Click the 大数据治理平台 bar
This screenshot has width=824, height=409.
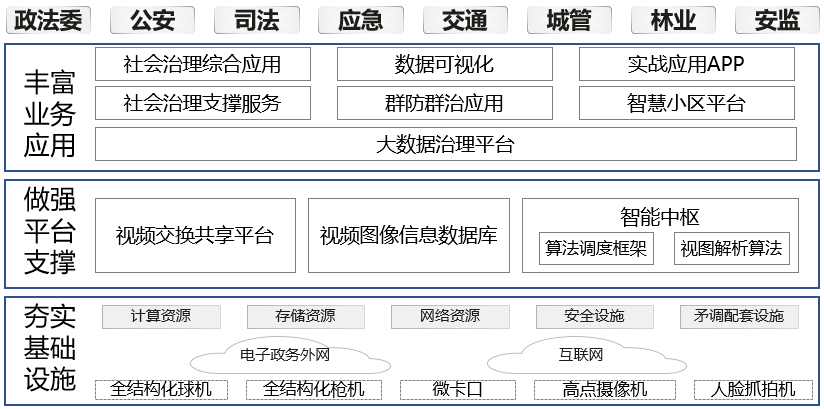coord(445,144)
